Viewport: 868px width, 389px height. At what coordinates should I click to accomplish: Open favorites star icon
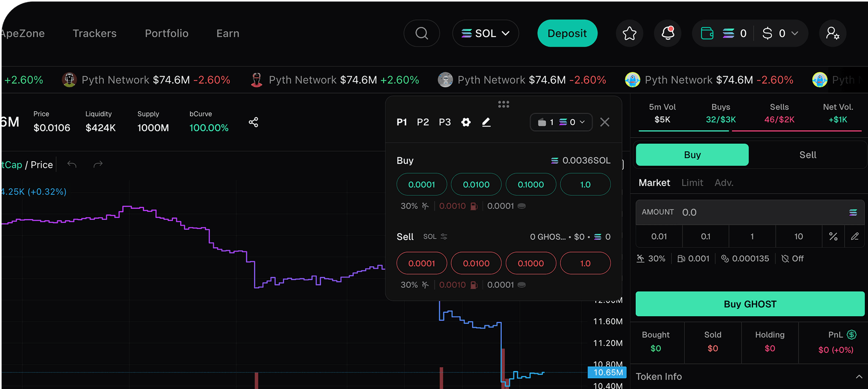629,33
